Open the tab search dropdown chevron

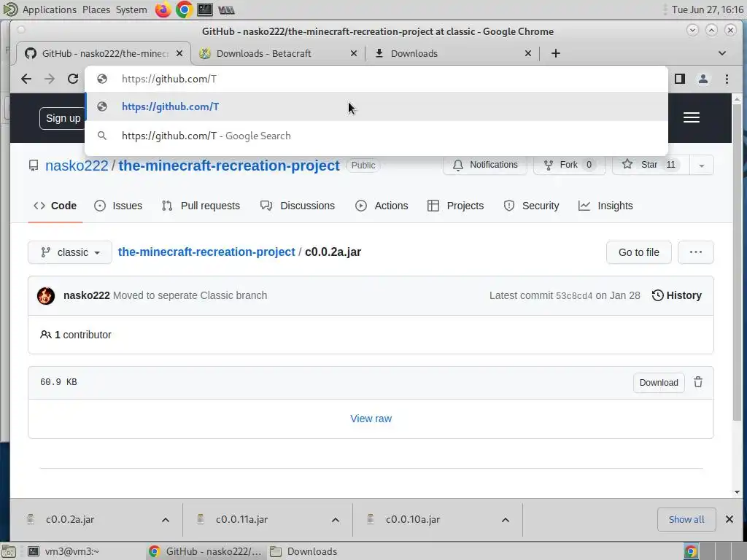click(722, 53)
